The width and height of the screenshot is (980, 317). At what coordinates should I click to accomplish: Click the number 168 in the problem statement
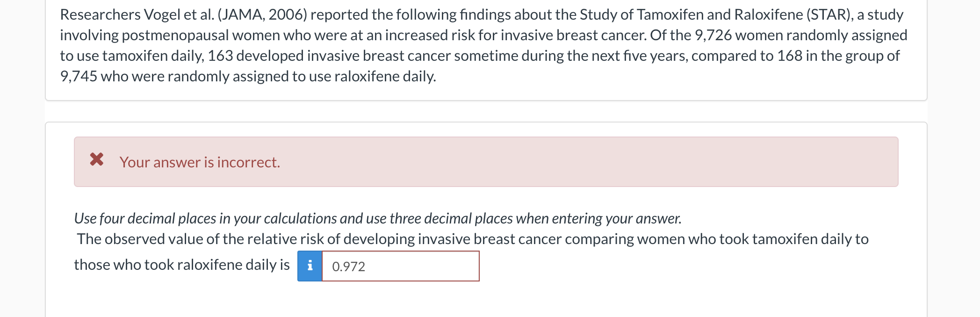coord(789,56)
